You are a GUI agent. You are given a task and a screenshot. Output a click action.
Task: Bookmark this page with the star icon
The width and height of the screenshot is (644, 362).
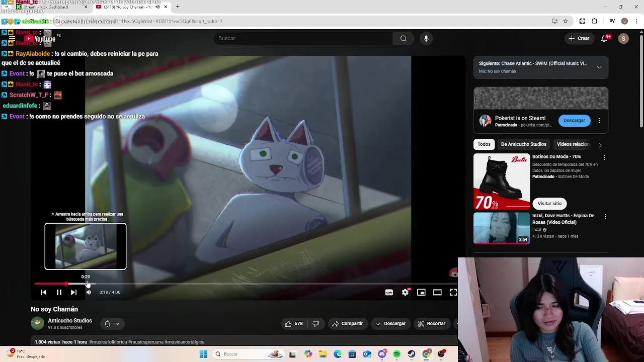click(x=566, y=21)
